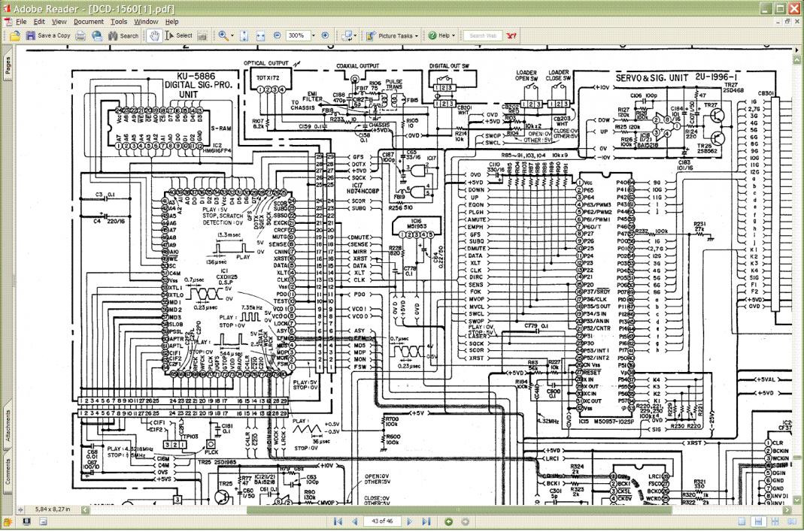The height and width of the screenshot is (532, 804).
Task: Open the Edit menu
Action: point(39,22)
